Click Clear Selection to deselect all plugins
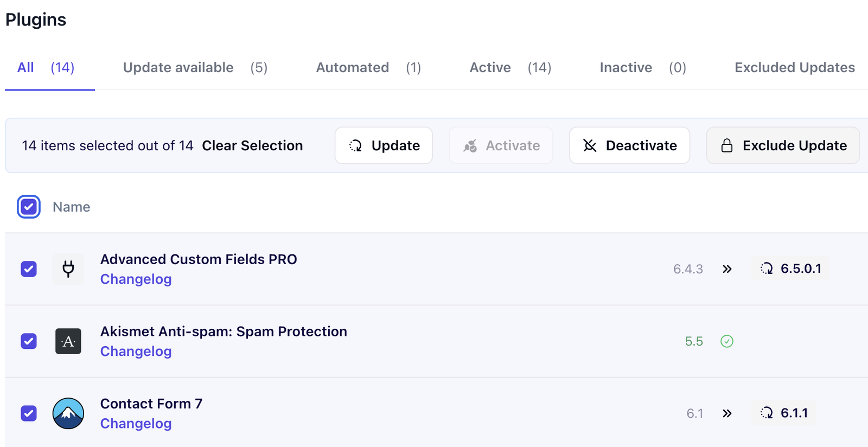The width and height of the screenshot is (868, 447). click(252, 145)
